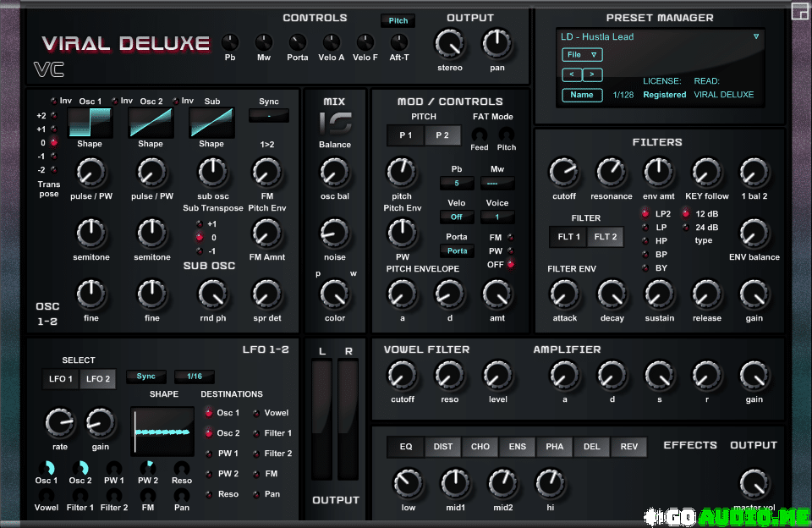
Task: Open the Voice count selector
Action: (497, 217)
